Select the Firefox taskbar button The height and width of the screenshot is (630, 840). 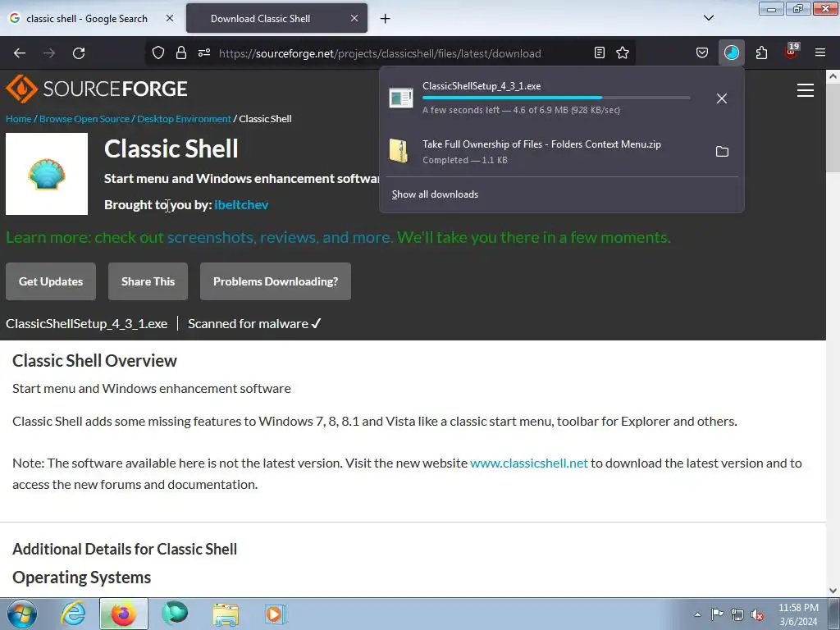click(123, 614)
